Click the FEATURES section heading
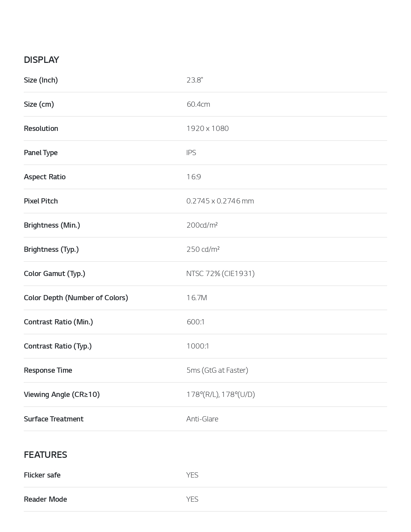411x532 pixels. [45, 455]
